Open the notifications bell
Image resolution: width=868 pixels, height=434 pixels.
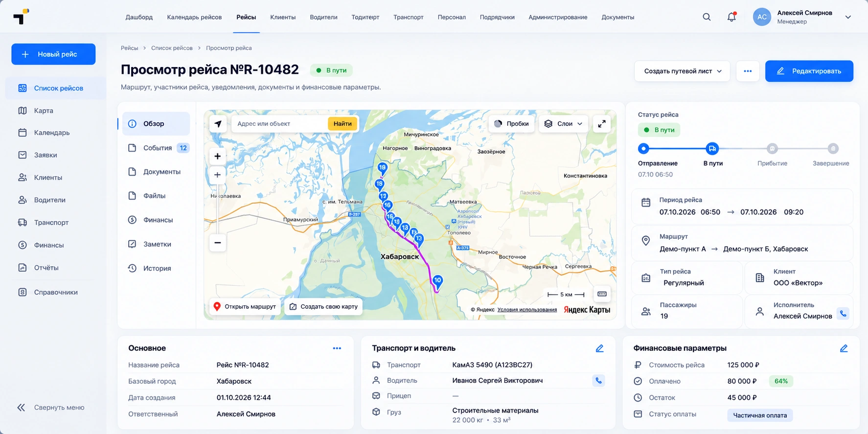(731, 17)
